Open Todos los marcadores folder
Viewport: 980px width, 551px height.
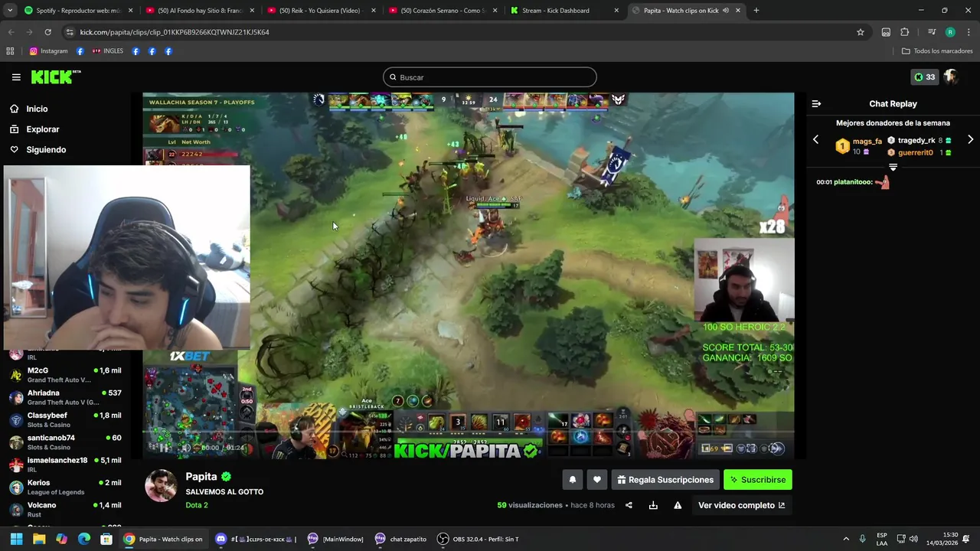pyautogui.click(x=937, y=51)
